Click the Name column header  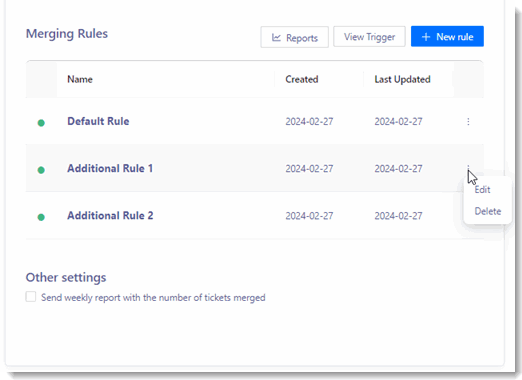80,79
